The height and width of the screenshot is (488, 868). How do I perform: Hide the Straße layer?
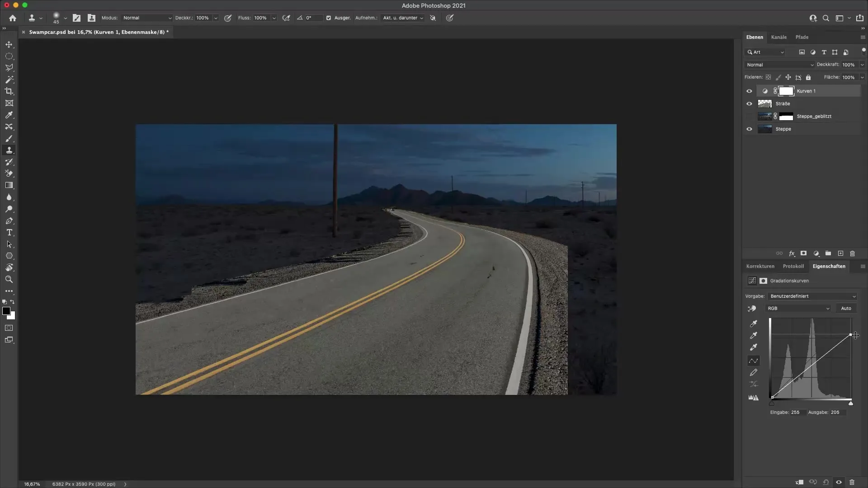click(749, 103)
